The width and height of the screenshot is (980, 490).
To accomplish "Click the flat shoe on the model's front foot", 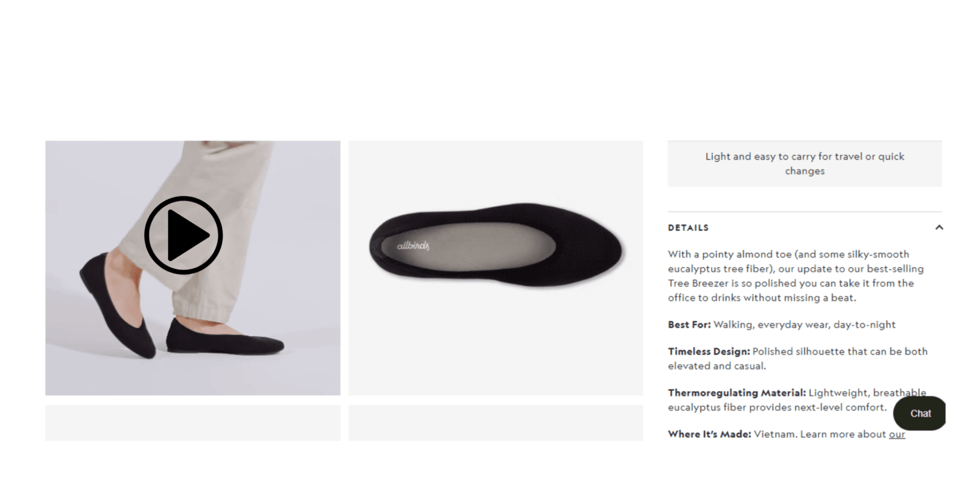I will [225, 336].
